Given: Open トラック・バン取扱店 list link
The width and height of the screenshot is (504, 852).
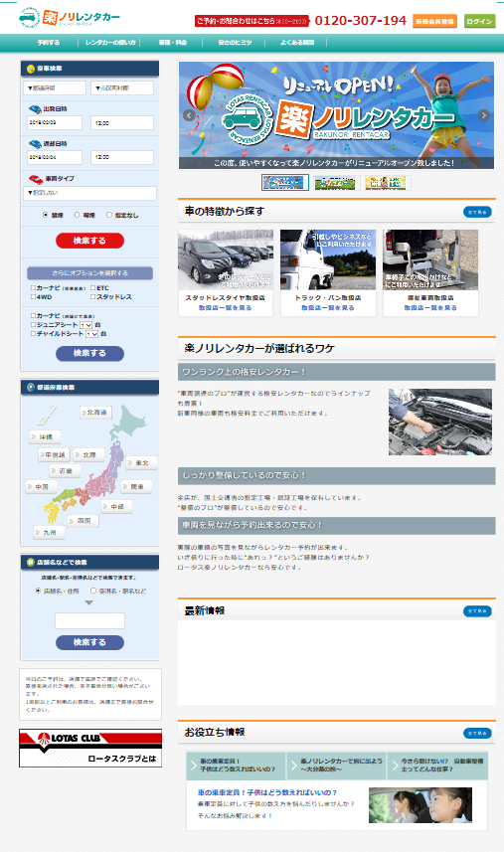Looking at the screenshot, I should [x=327, y=308].
